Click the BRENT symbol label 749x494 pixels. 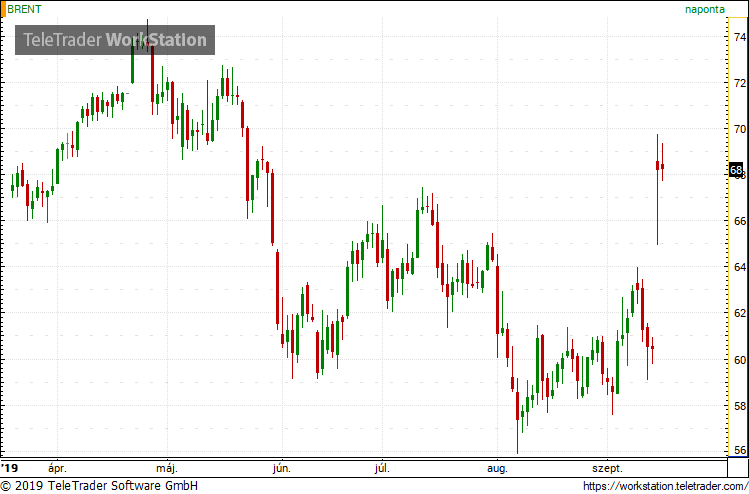coord(24,9)
